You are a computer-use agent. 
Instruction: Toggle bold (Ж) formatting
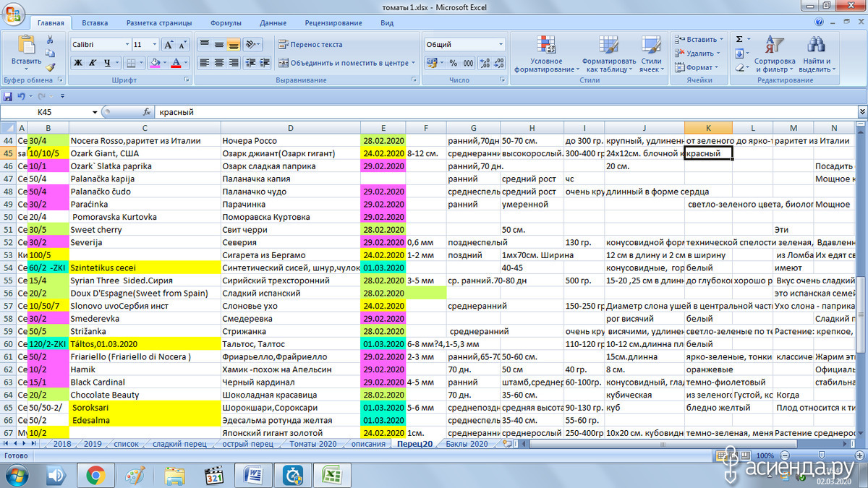pos(78,63)
